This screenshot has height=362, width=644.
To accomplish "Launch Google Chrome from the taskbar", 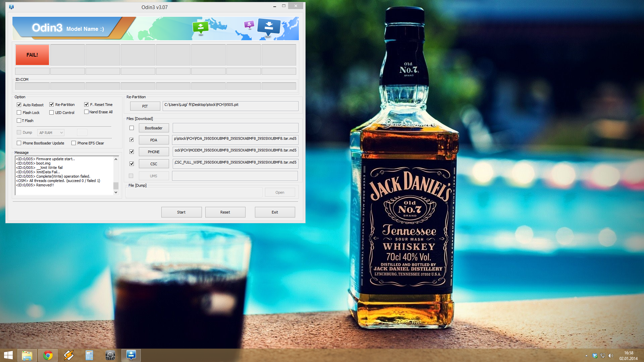I will pos(48,355).
